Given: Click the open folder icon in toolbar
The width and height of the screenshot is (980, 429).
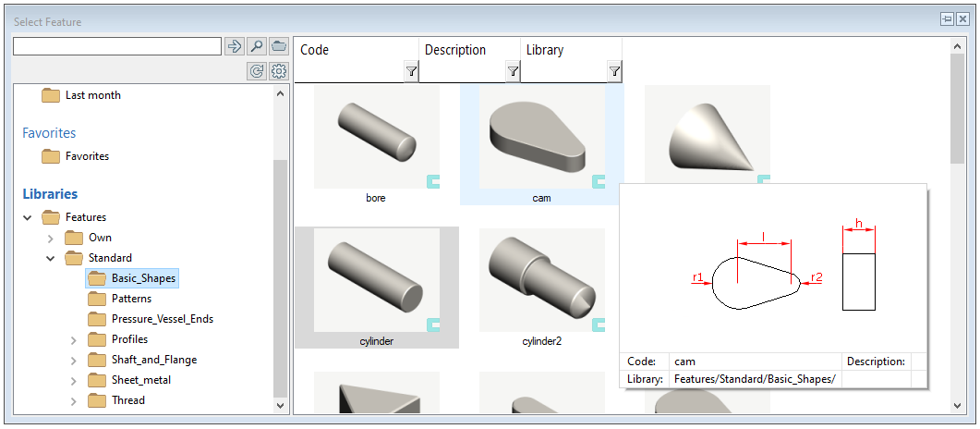Looking at the screenshot, I should click(x=279, y=46).
